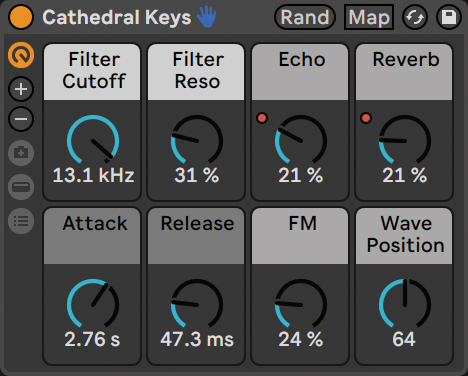Click the Cathedral Keys device title
This screenshot has width=468, height=376.
tap(117, 17)
